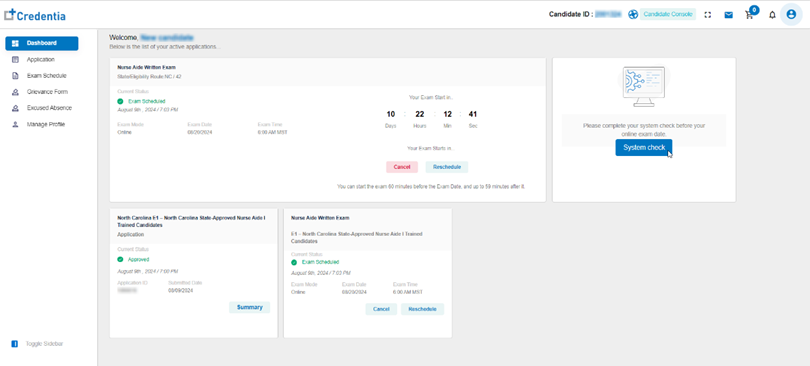Click the Exam Schedule page icon
Viewport: 810px width, 366px height.
coord(15,76)
